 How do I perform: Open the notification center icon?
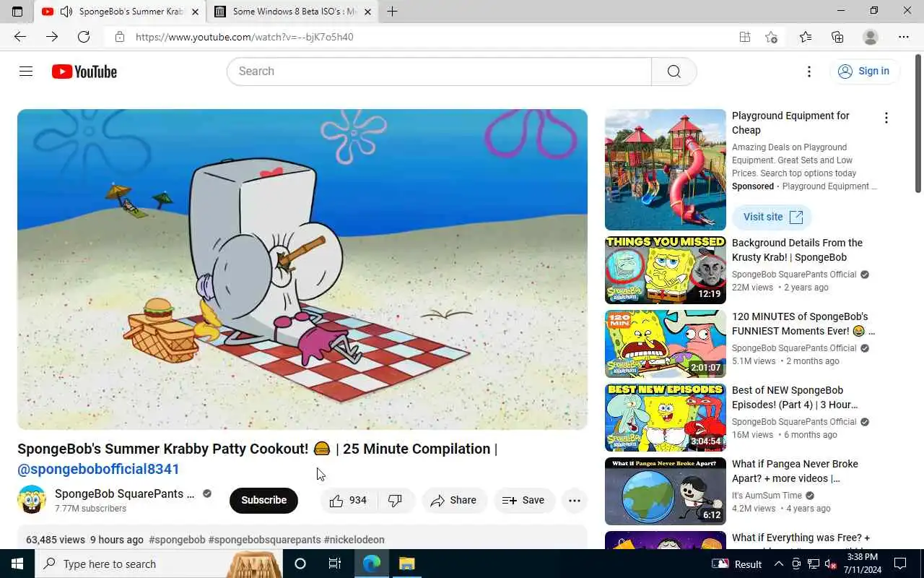point(900,564)
